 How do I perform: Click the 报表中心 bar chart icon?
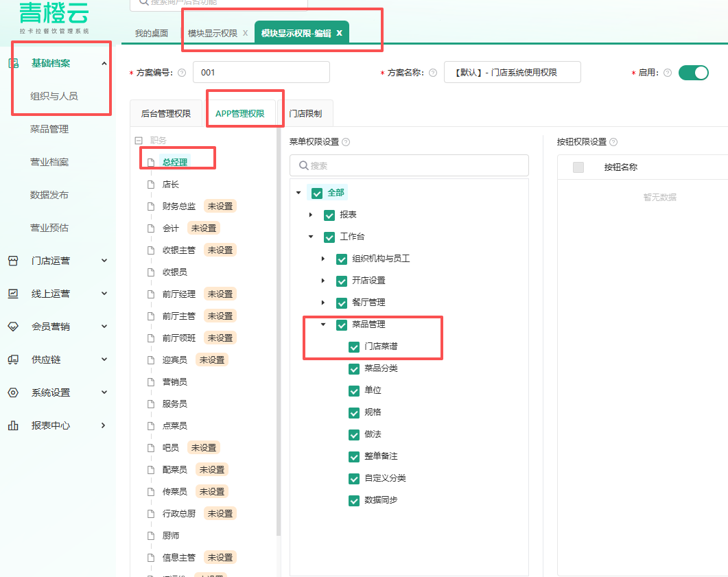pos(13,425)
